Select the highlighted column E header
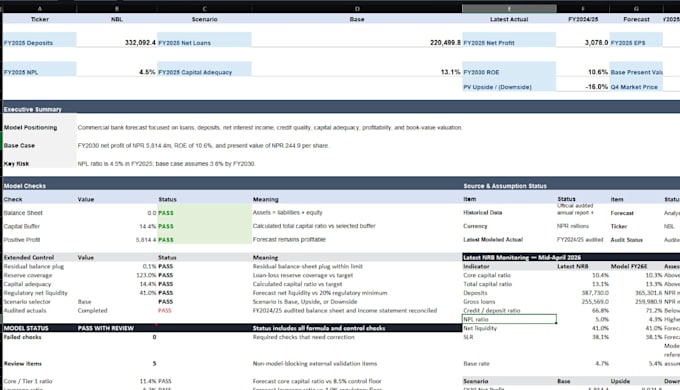 pyautogui.click(x=509, y=8)
